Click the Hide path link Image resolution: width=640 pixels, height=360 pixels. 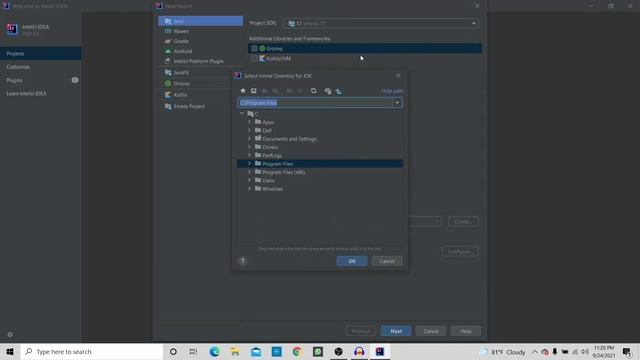click(x=392, y=91)
